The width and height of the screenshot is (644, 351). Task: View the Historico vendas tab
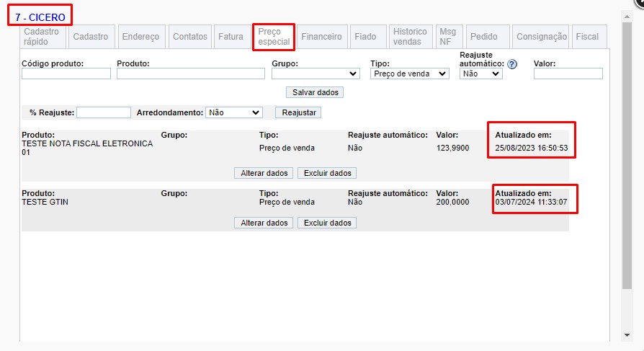click(x=411, y=37)
